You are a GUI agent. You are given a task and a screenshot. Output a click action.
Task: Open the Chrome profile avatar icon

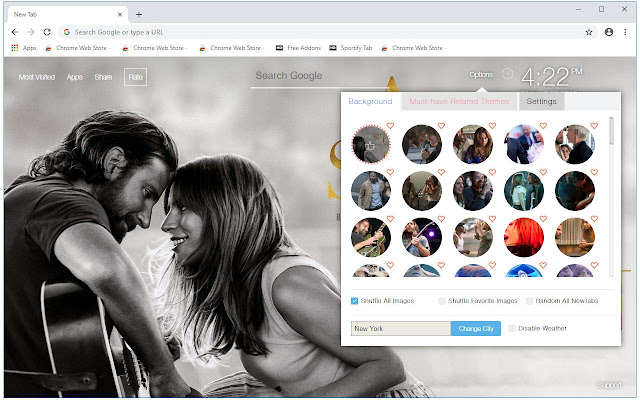point(609,32)
